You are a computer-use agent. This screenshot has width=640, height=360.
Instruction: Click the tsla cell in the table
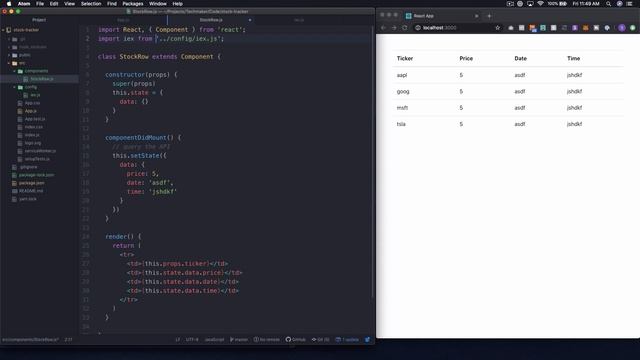[401, 124]
